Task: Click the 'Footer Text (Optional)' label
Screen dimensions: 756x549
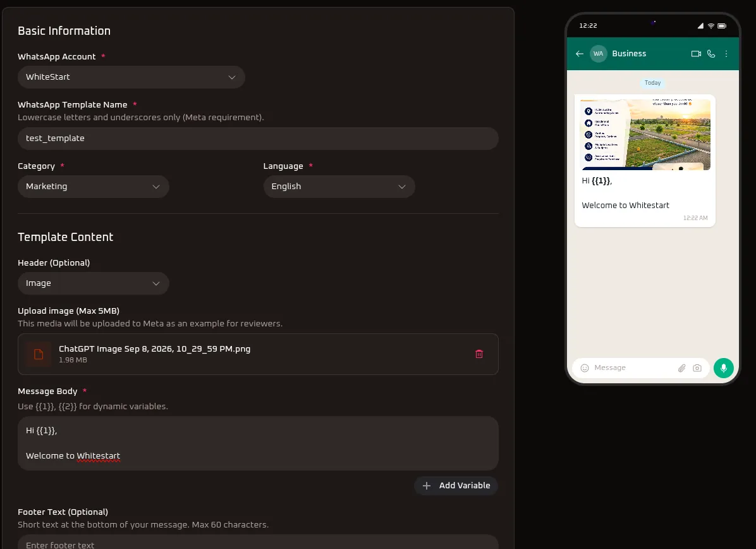Action: tap(63, 512)
